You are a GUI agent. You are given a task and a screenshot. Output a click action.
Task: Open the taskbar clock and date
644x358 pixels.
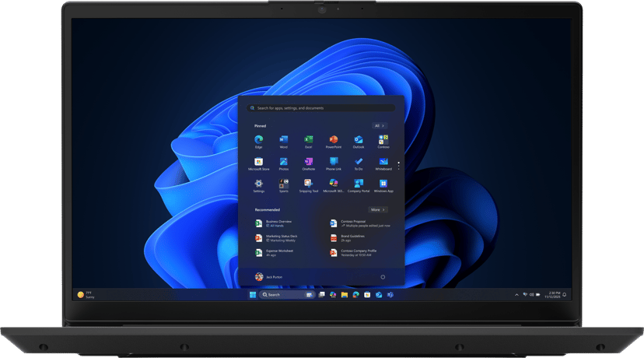[552, 295]
